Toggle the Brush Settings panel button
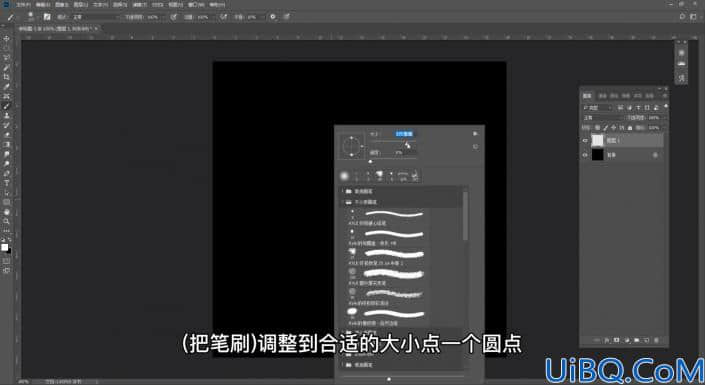Viewport: 705px width, 385px height. 47,17
